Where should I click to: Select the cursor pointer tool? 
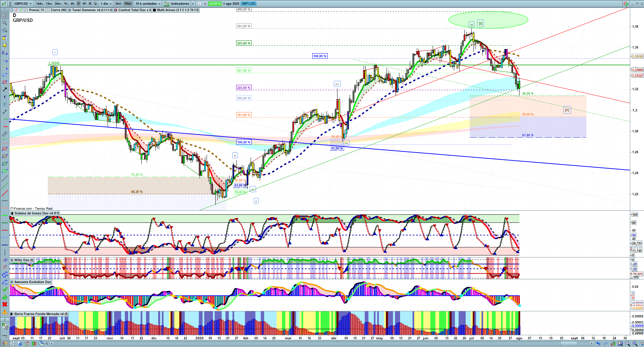pos(5,15)
